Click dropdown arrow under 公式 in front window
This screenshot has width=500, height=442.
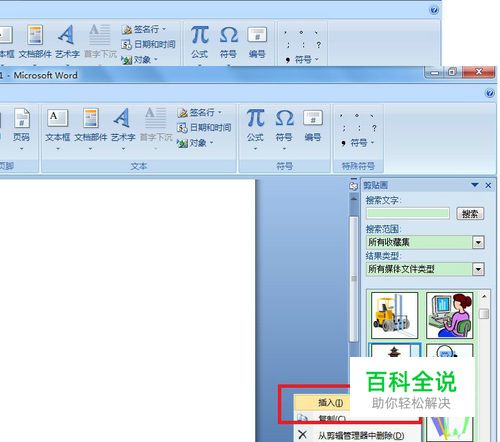tap(256, 149)
